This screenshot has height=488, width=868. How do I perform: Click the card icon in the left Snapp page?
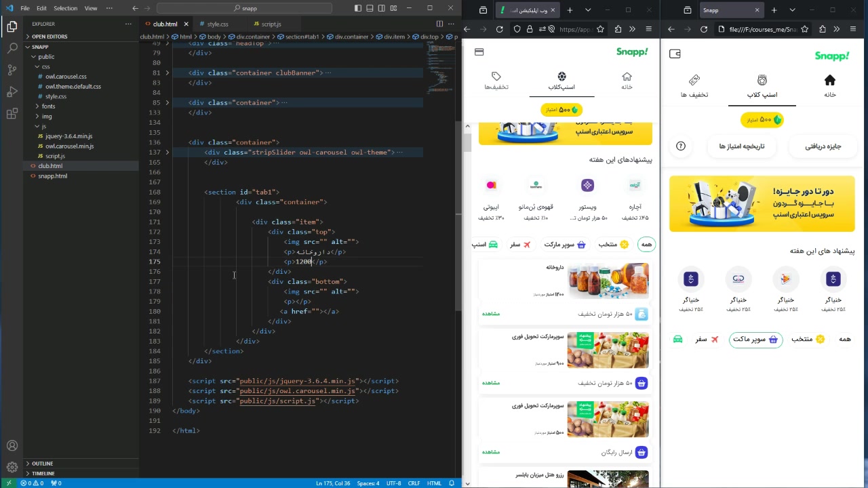pos(479,52)
